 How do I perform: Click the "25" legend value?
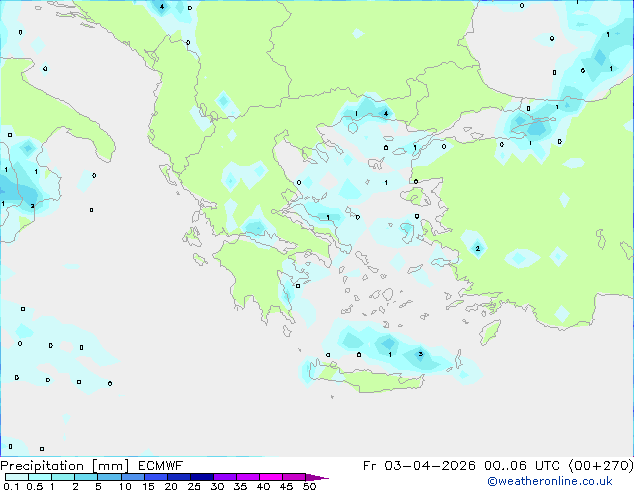point(194,486)
